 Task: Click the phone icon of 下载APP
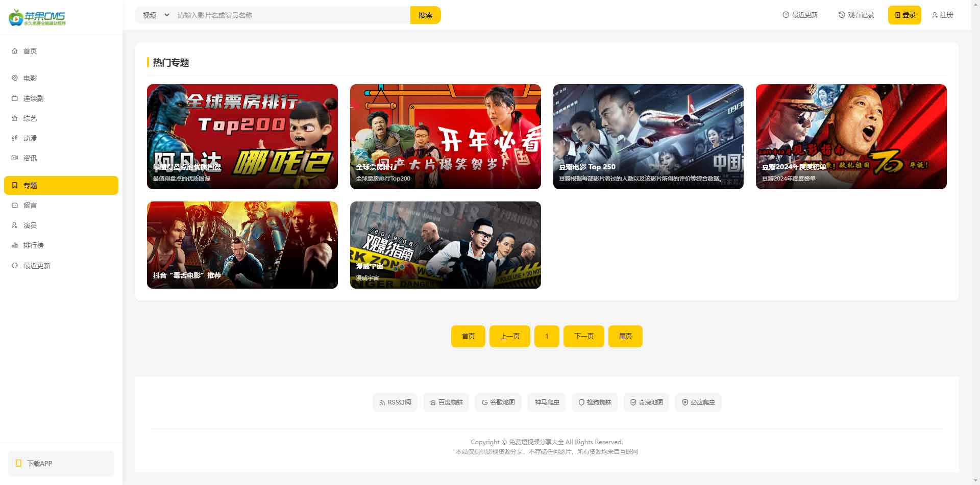(x=19, y=463)
